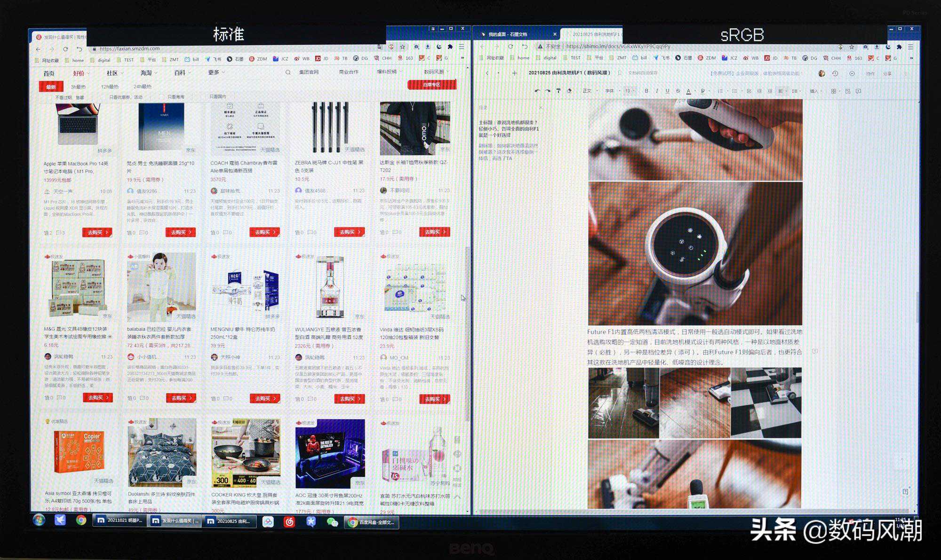Click the red 白菜专区 button
Image resolution: width=941 pixels, height=560 pixels.
(x=431, y=85)
